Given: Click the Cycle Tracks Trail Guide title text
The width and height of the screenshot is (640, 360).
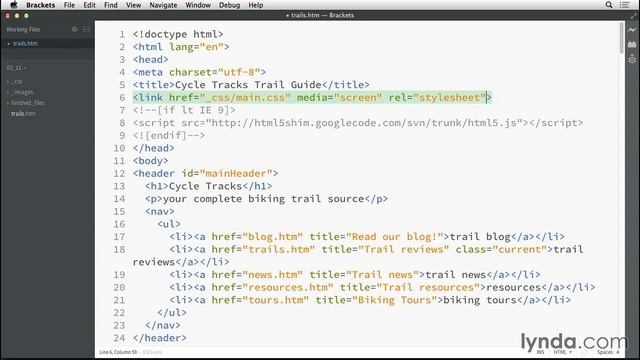Looking at the screenshot, I should pos(248,85).
